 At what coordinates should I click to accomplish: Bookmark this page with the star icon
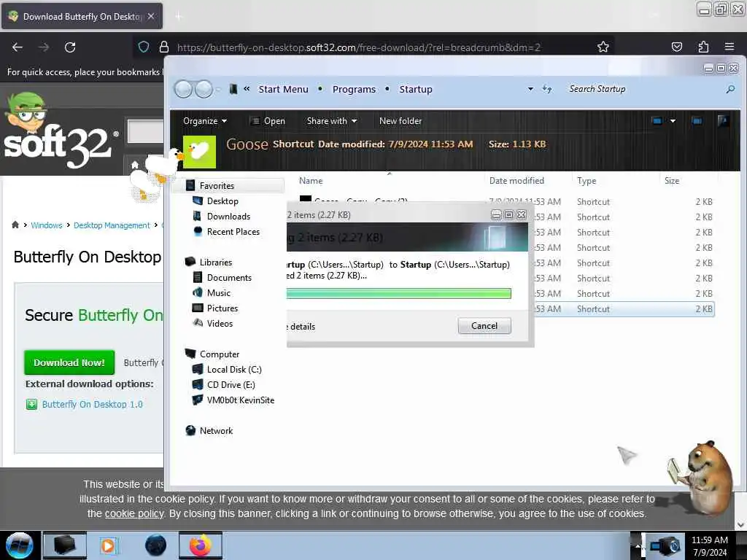click(x=603, y=47)
